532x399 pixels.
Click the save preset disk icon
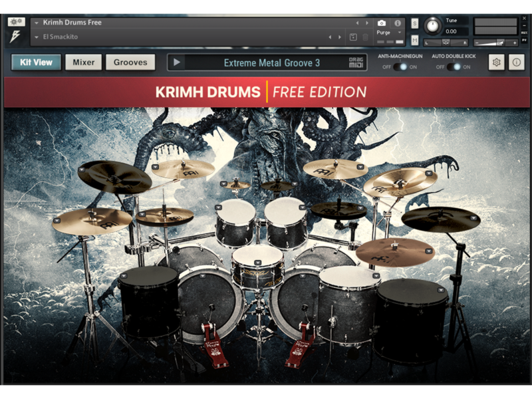point(353,37)
